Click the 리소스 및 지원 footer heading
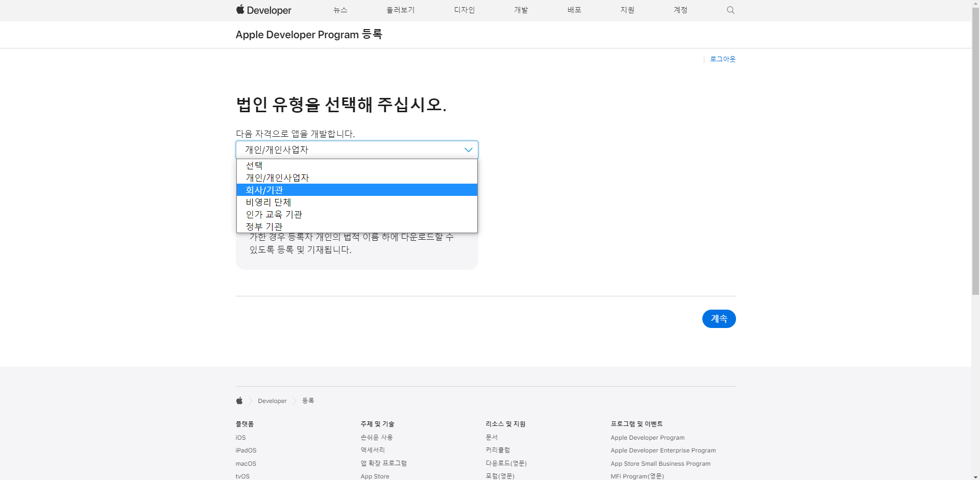Viewport: 980px width, 480px height. click(x=505, y=424)
